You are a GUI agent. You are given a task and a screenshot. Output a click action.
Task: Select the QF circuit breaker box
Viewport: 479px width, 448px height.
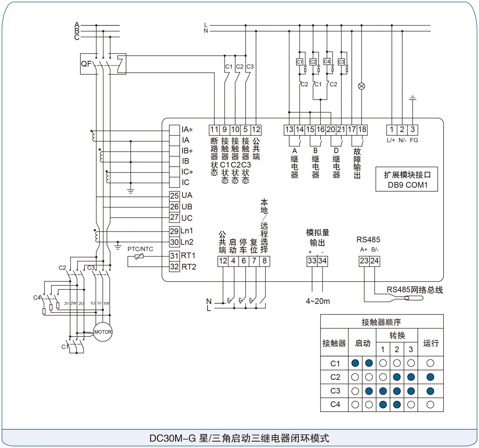click(103, 64)
